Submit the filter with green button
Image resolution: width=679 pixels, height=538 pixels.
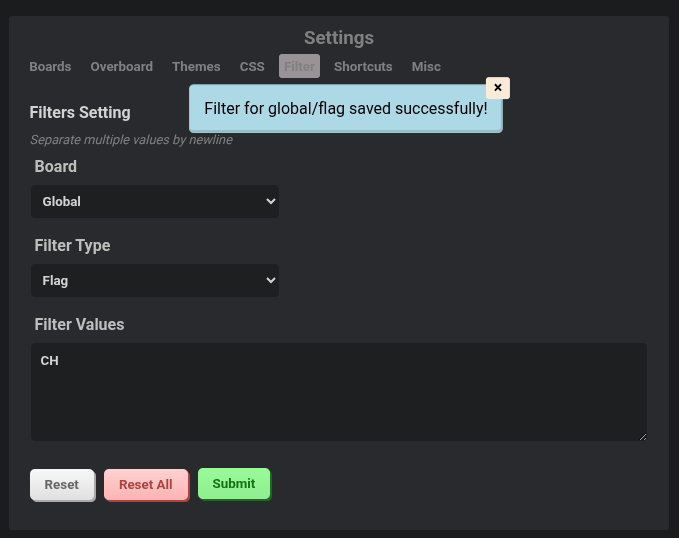(x=234, y=483)
